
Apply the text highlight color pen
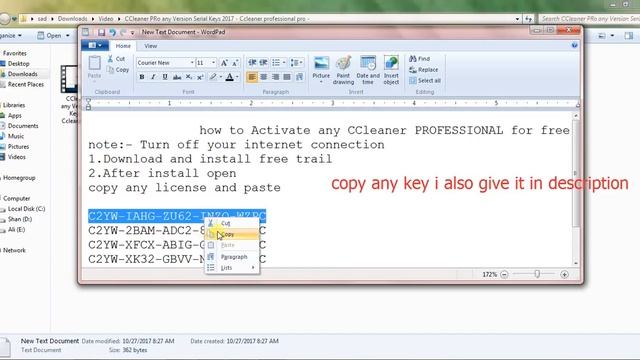(213, 77)
